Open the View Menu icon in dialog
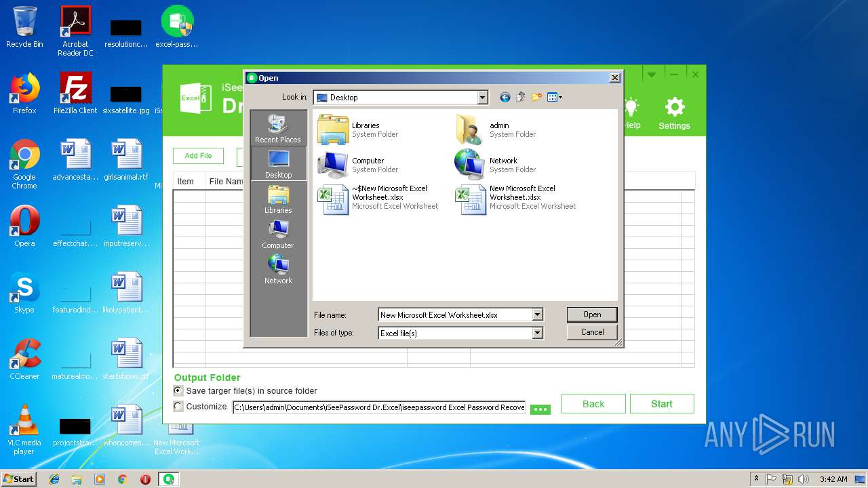Viewport: 868px width, 488px height. (555, 98)
